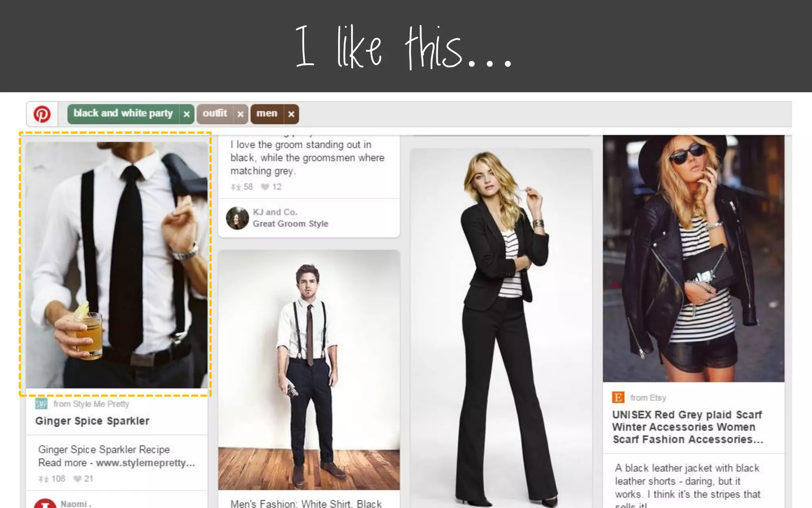Screen dimensions: 812x508
Task: Open the suspenders and black tie pin image
Action: [117, 265]
